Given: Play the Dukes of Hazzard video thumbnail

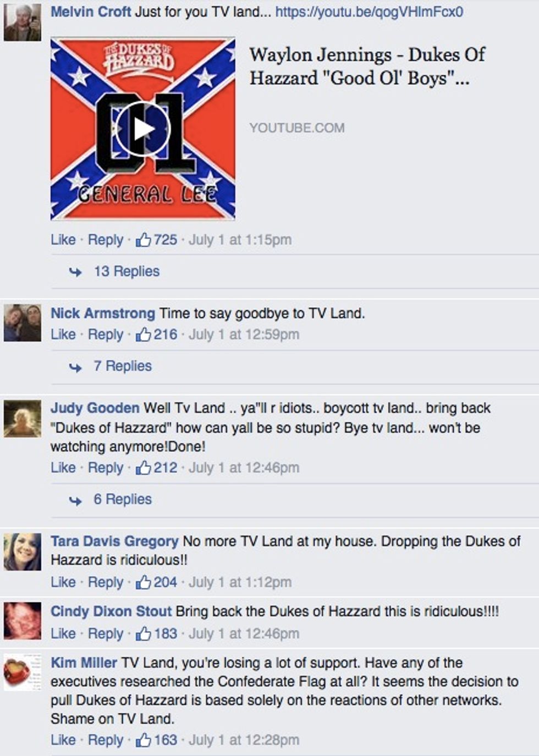Looking at the screenshot, I should tap(143, 129).
